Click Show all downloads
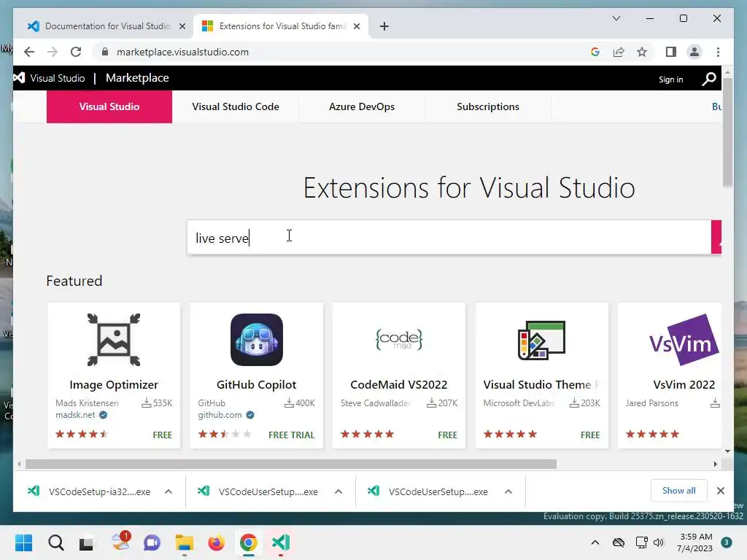Screen dimensions: 747x560 [x=679, y=491]
